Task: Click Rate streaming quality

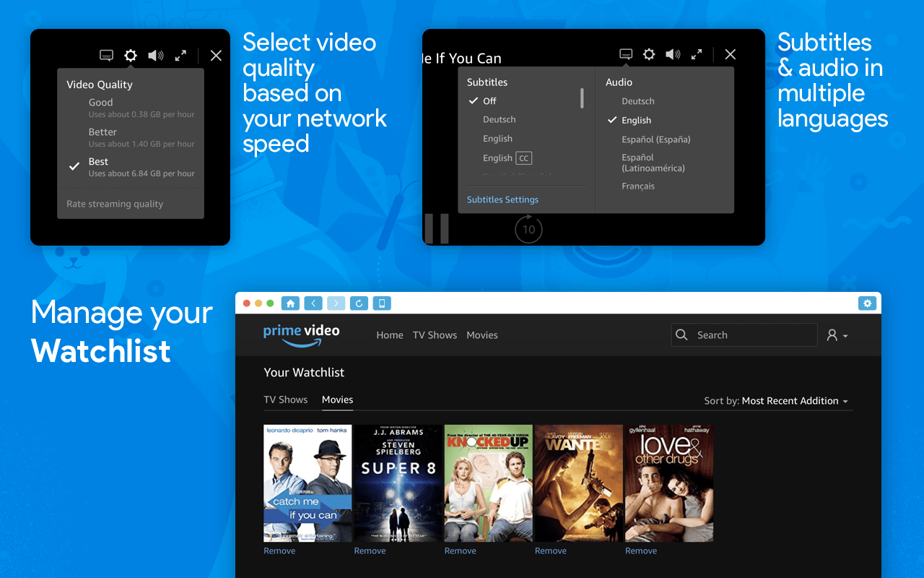Action: (x=115, y=204)
